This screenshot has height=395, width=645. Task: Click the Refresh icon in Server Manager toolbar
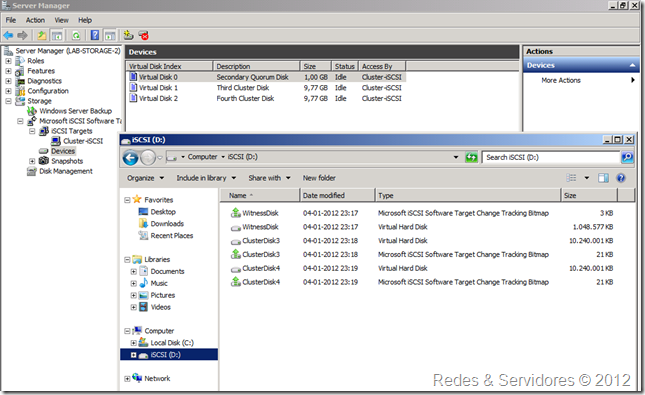pyautogui.click(x=76, y=35)
